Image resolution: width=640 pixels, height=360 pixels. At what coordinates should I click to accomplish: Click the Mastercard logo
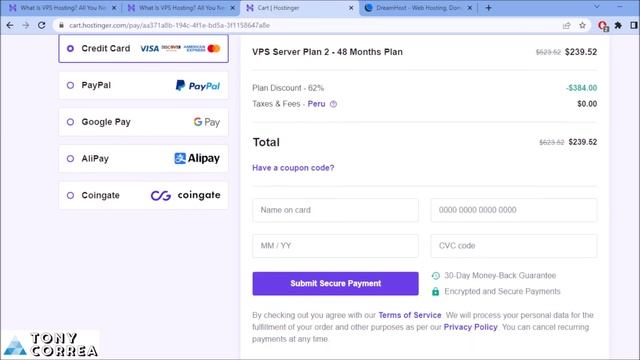point(214,49)
